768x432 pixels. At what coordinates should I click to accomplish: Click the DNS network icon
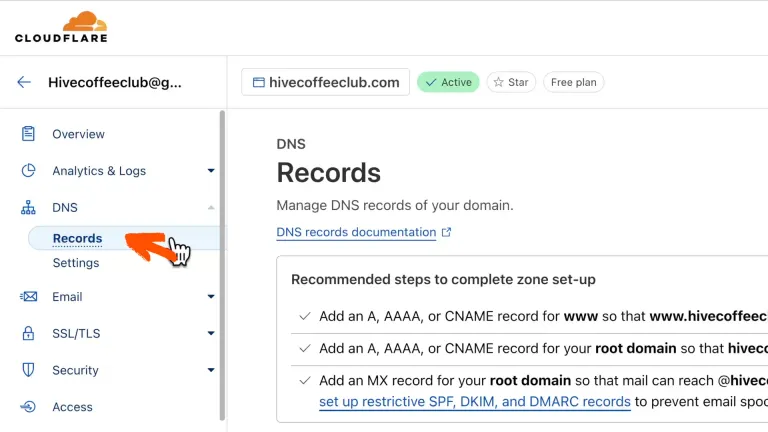point(29,208)
